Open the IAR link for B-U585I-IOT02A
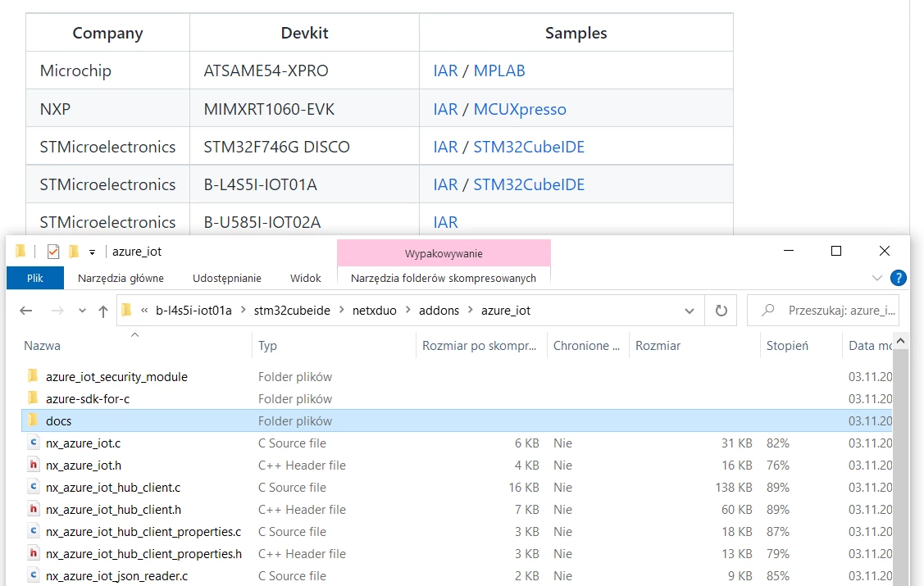 (445, 222)
